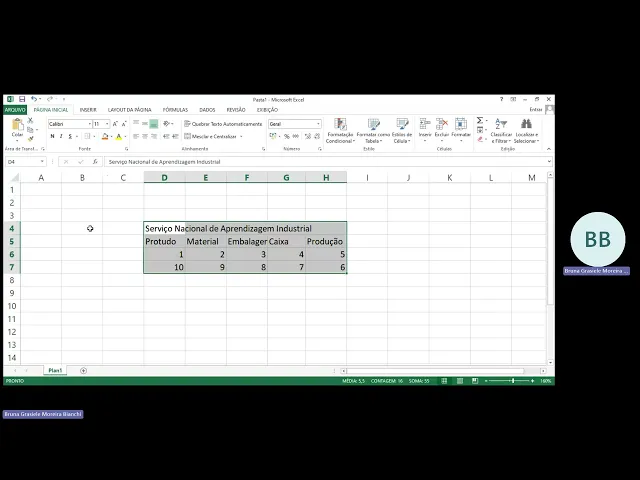The width and height of the screenshot is (640, 480).
Task: Toggle underline S formatting
Action: [70, 136]
